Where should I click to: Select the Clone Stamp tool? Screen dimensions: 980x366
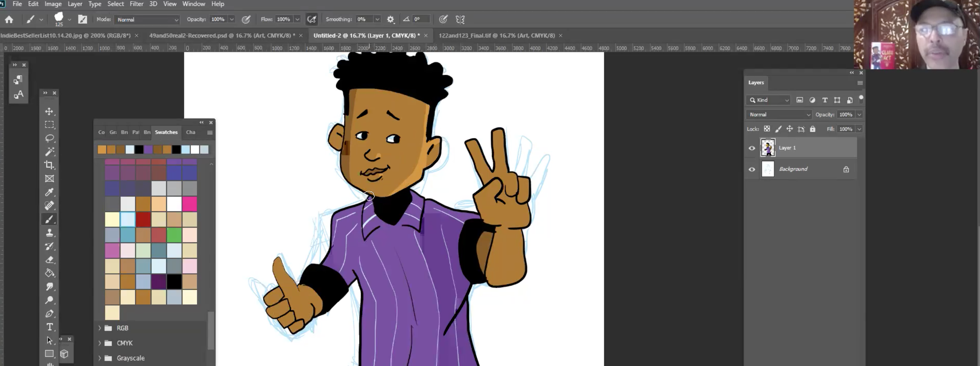49,233
